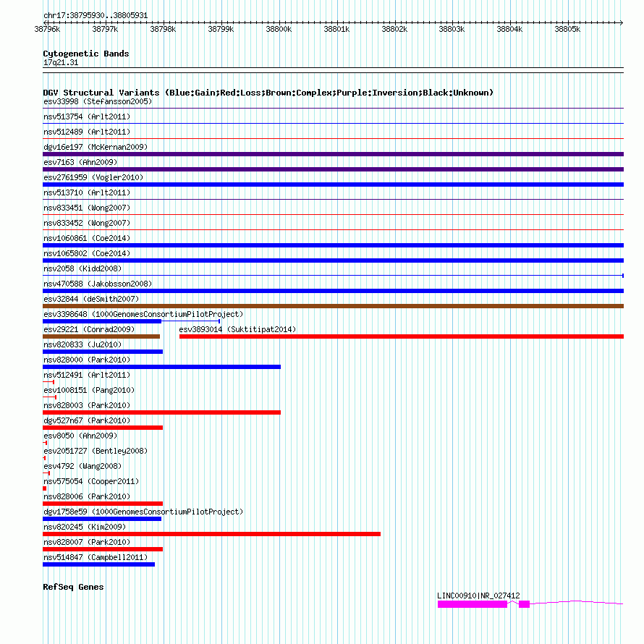644x644 pixels.
Task: Select the 38803k ruler tick label
Action: [452, 29]
